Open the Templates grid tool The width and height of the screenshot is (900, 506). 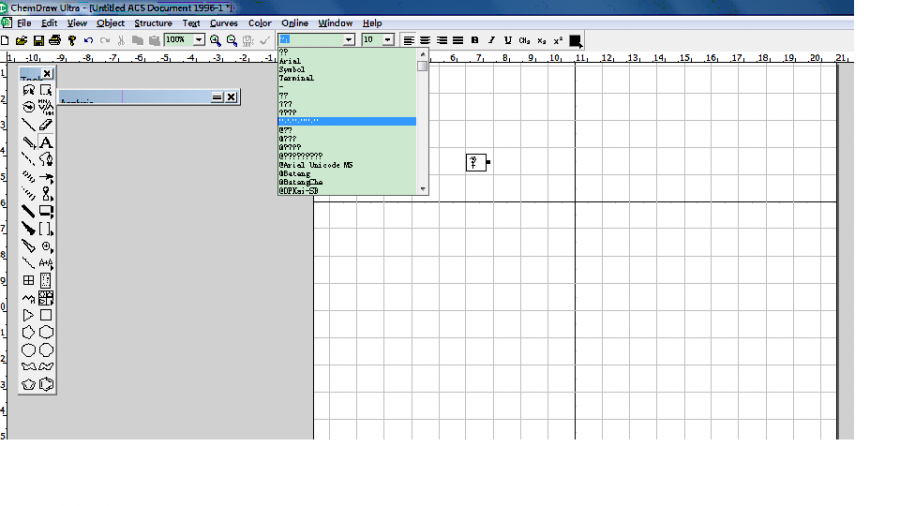tap(46, 298)
